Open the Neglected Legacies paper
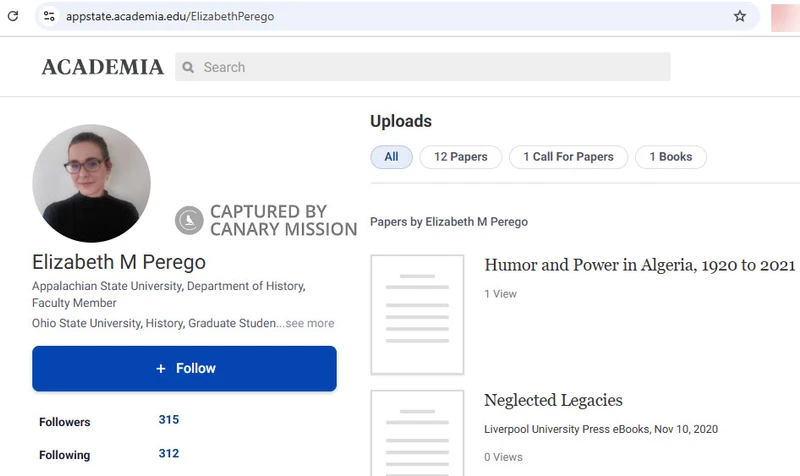 553,400
